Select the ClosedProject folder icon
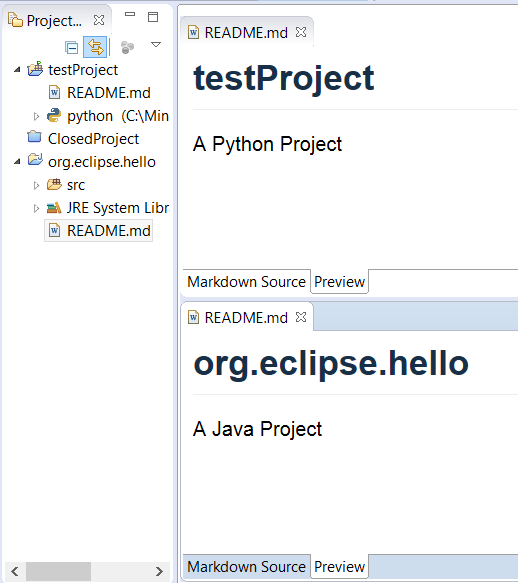 tap(35, 137)
